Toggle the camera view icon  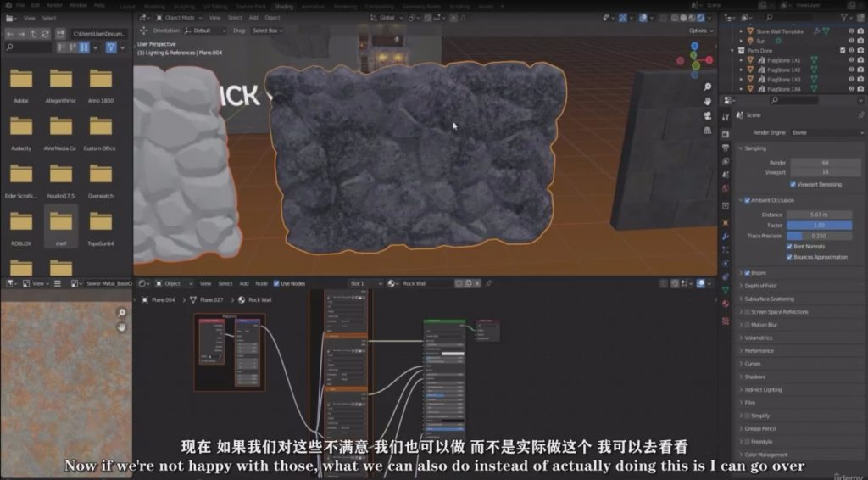(x=708, y=115)
